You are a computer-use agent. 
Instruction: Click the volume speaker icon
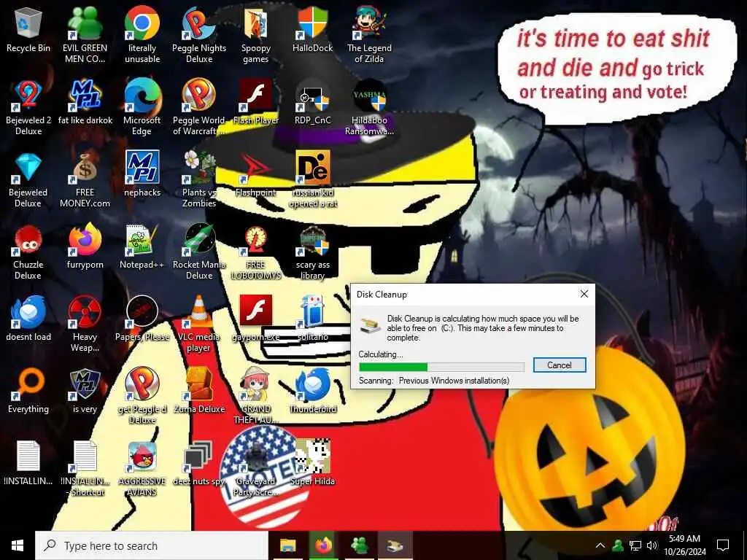(x=652, y=545)
